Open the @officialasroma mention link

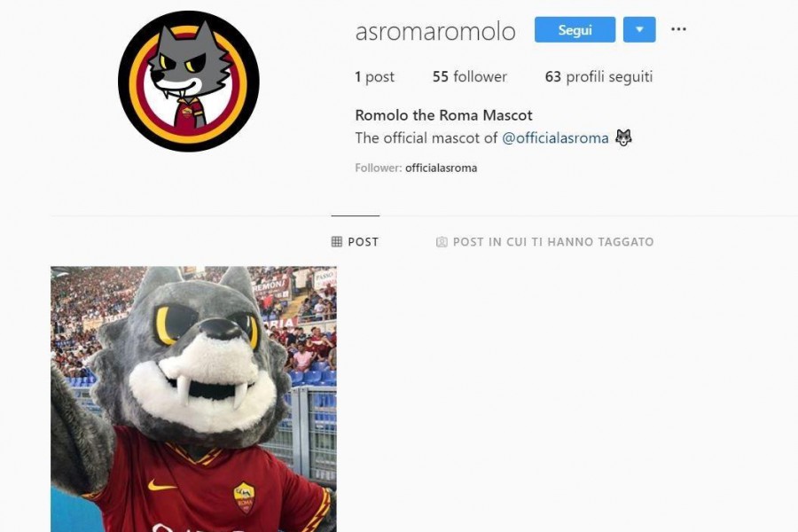[555, 138]
